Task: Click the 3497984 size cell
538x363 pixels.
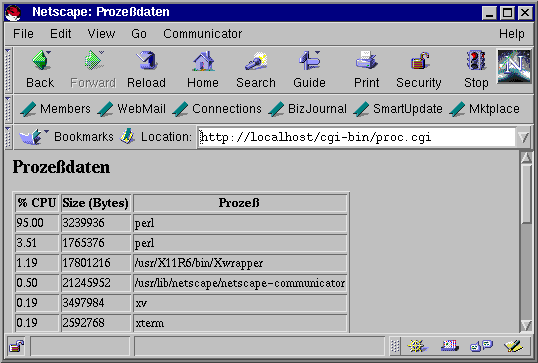Action: pyautogui.click(x=96, y=303)
